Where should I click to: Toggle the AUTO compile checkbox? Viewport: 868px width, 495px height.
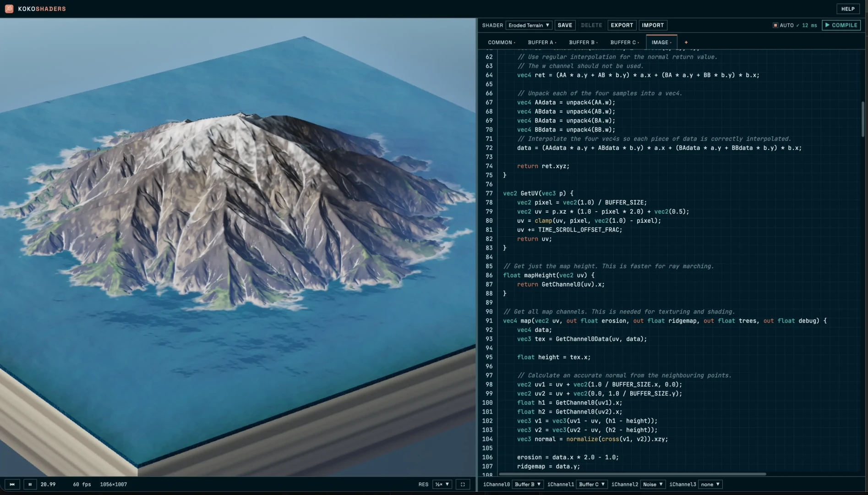pos(775,25)
